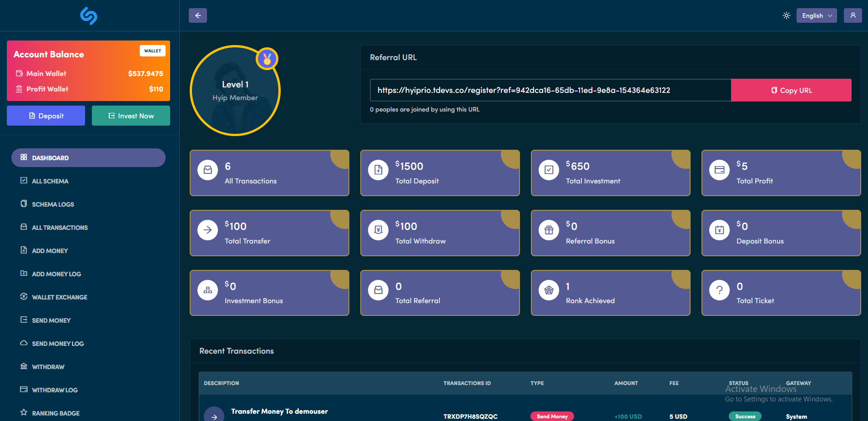Open the English language dropdown
Screen dimensions: 868x421
[816, 15]
